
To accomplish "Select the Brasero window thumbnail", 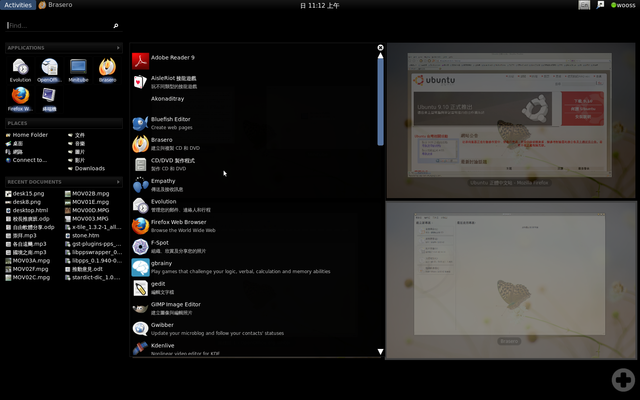I will click(509, 274).
